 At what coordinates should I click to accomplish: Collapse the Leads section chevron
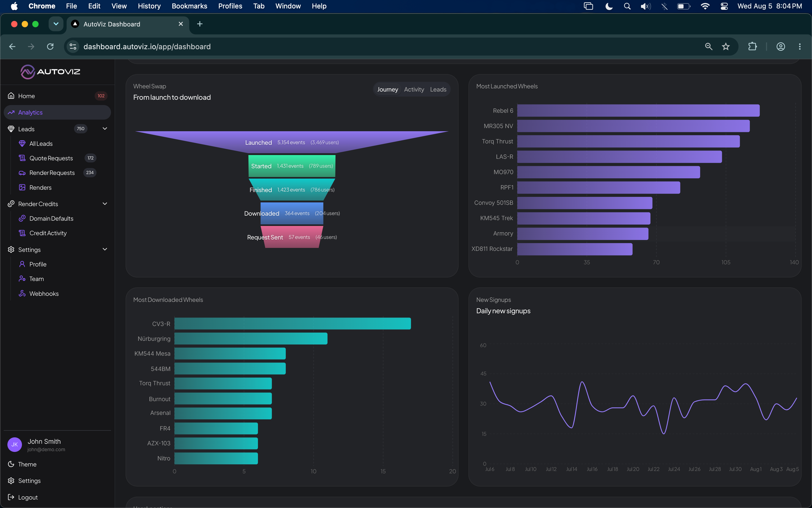pyautogui.click(x=105, y=129)
